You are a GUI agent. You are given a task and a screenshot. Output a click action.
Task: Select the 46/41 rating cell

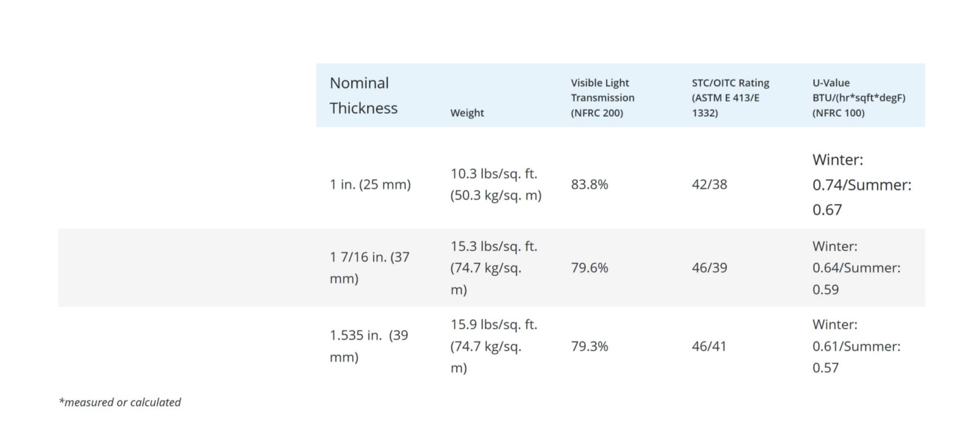pos(709,346)
